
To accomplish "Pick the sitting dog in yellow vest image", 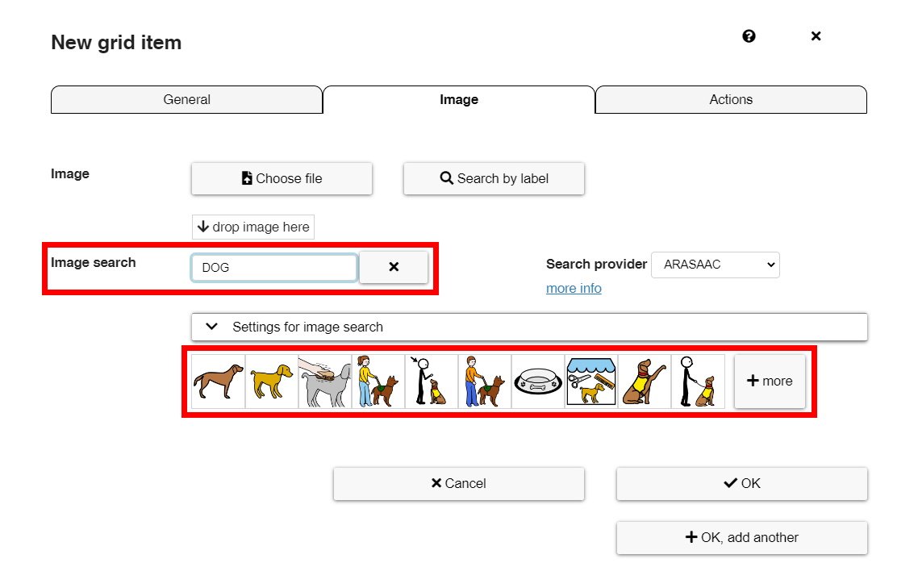I will pos(645,382).
